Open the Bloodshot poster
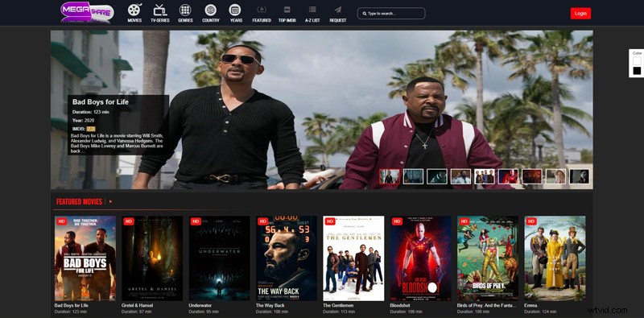 point(420,258)
